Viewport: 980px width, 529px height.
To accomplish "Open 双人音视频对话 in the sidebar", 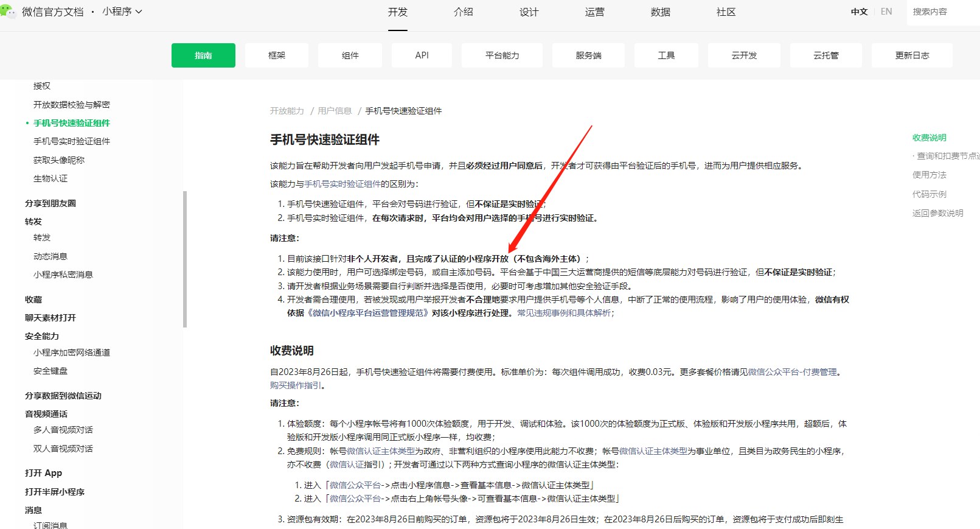I will pyautogui.click(x=63, y=449).
